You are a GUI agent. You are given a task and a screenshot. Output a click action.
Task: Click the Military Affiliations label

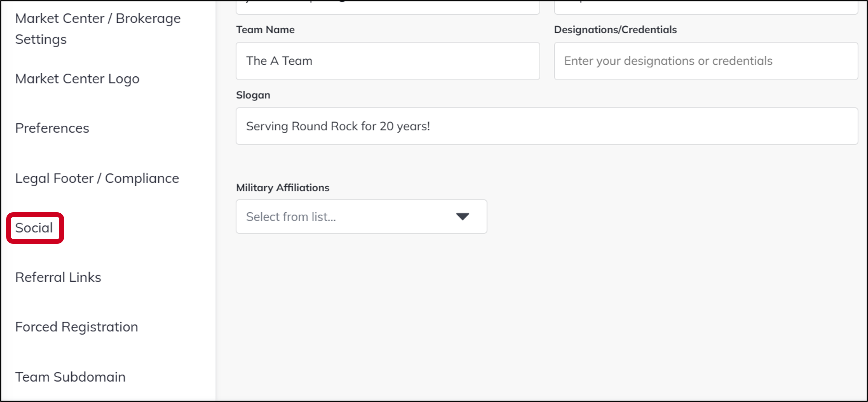click(x=282, y=188)
